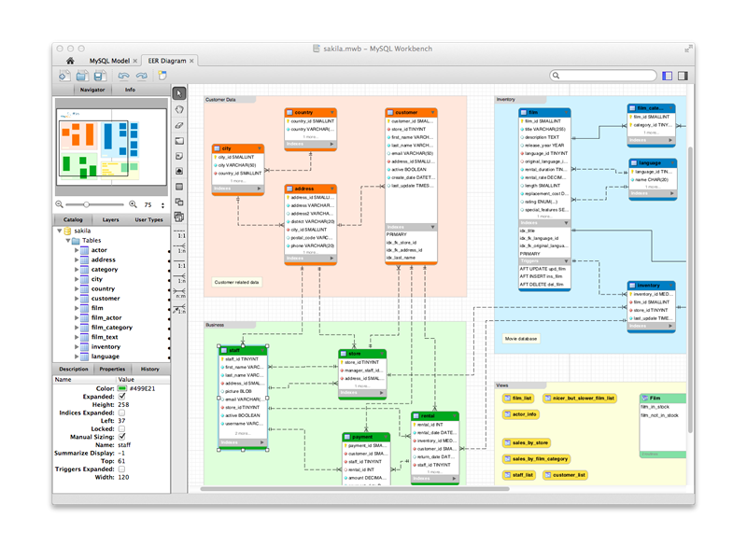
Task: Focus the search field in toolbar
Action: click(603, 76)
